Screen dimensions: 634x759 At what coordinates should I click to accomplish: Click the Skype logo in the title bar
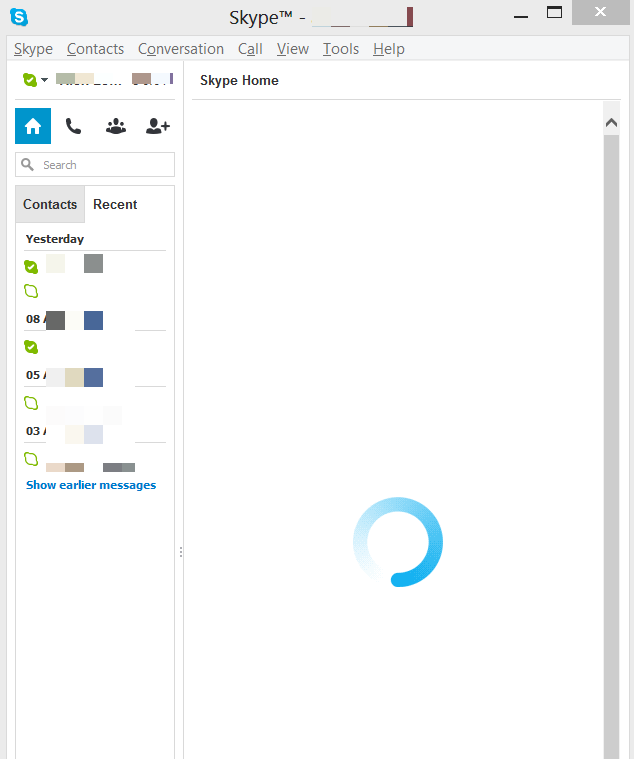click(x=19, y=17)
